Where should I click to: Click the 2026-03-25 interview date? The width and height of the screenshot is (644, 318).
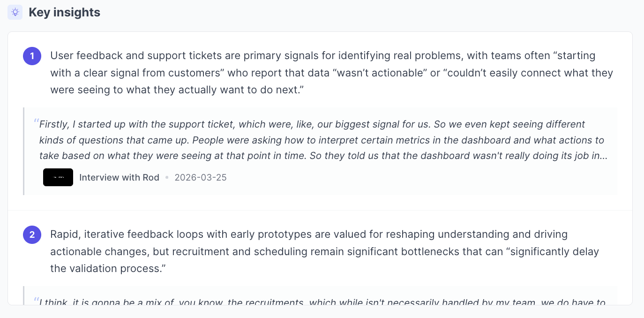tap(201, 177)
